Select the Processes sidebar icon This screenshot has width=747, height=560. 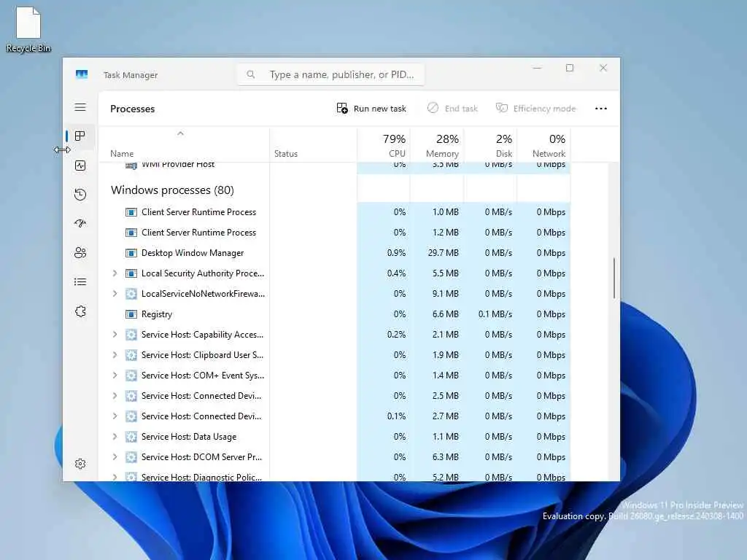tap(80, 136)
